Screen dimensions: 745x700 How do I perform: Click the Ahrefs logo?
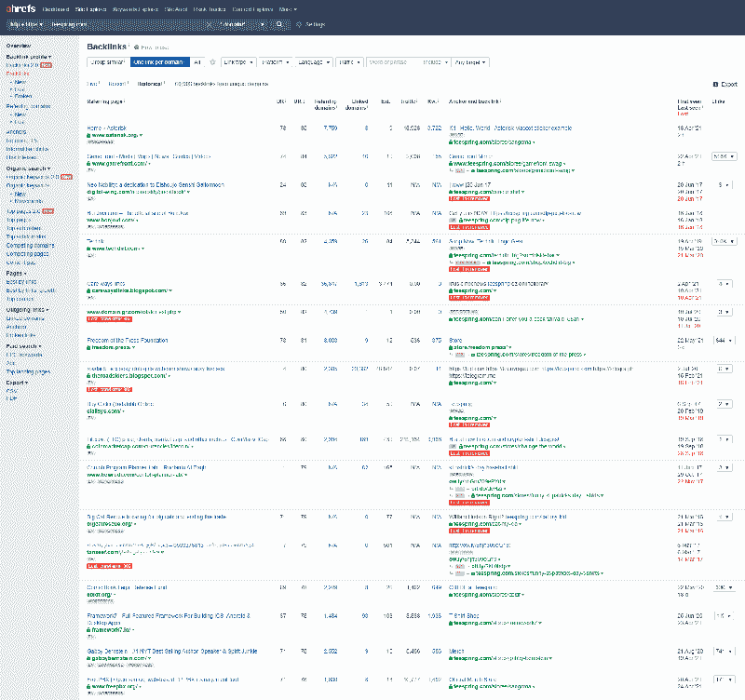20,8
